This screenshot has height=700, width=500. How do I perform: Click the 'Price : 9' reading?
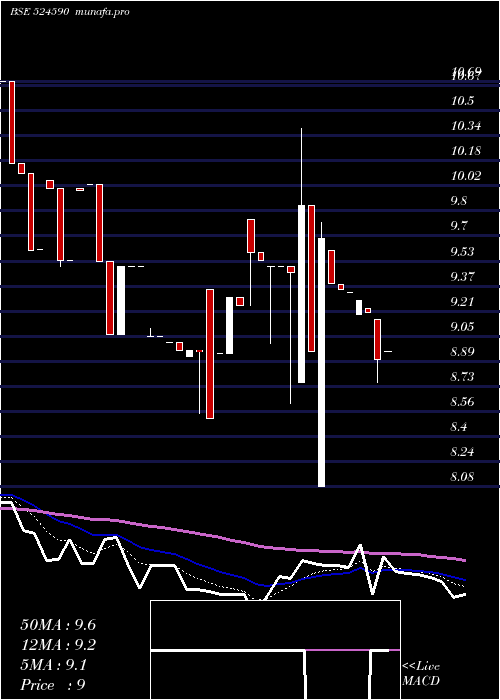pos(53,685)
